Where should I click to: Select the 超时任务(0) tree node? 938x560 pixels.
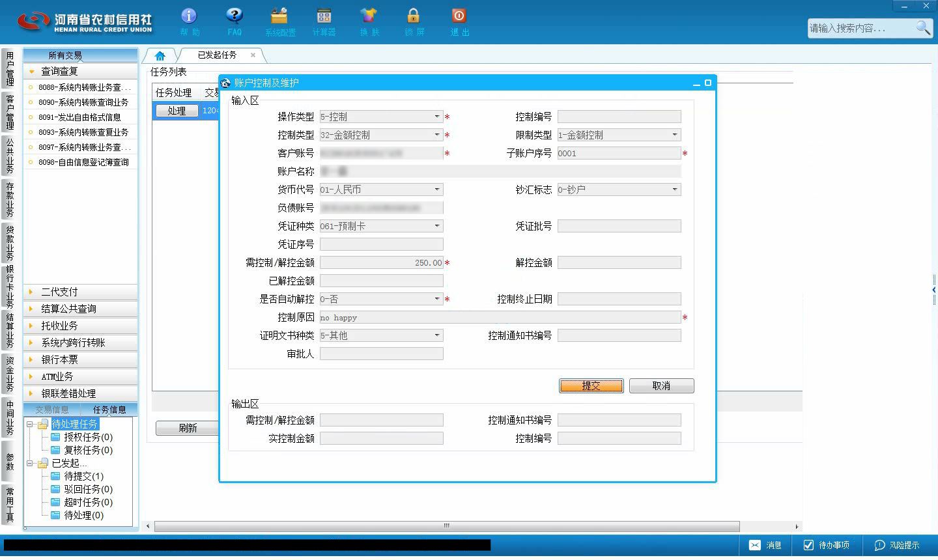[88, 502]
